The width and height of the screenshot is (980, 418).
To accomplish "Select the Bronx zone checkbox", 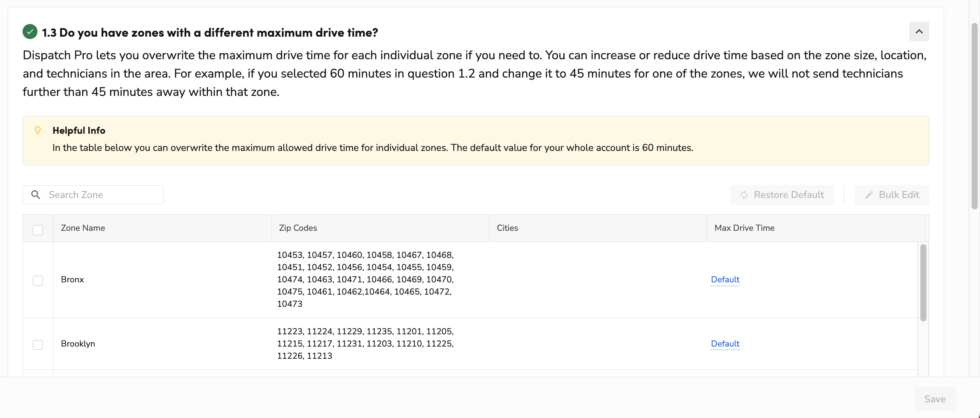I will (x=38, y=280).
